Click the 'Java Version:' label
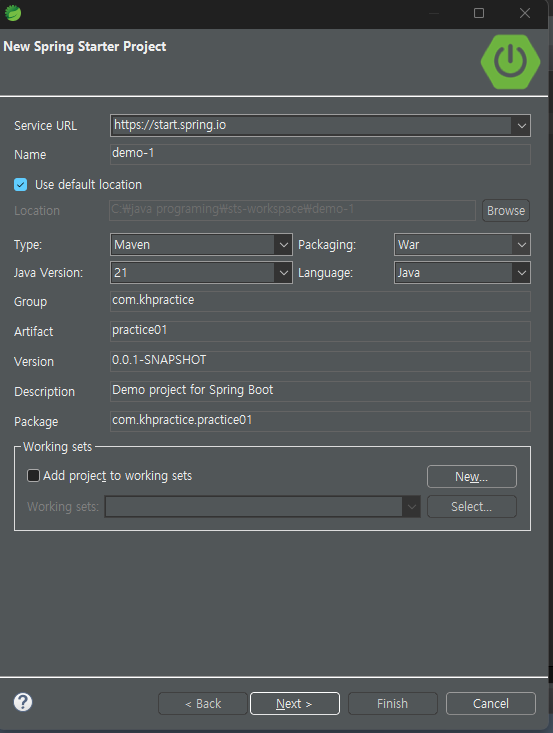The width and height of the screenshot is (553, 733). coord(48,273)
